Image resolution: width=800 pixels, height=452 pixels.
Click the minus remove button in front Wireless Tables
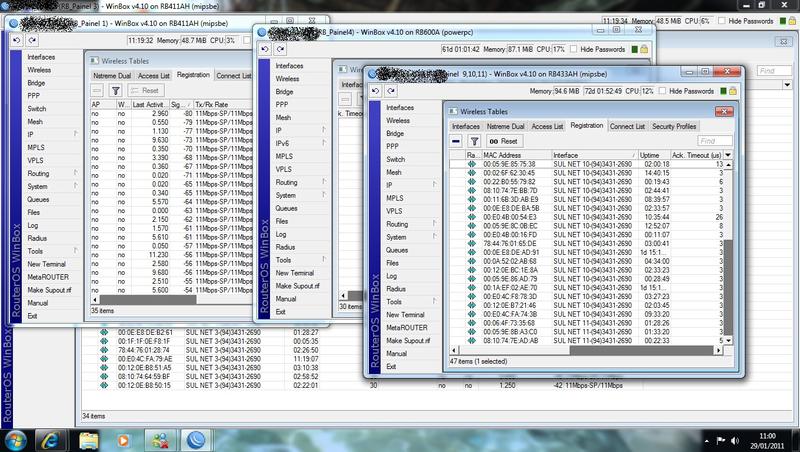(456, 141)
